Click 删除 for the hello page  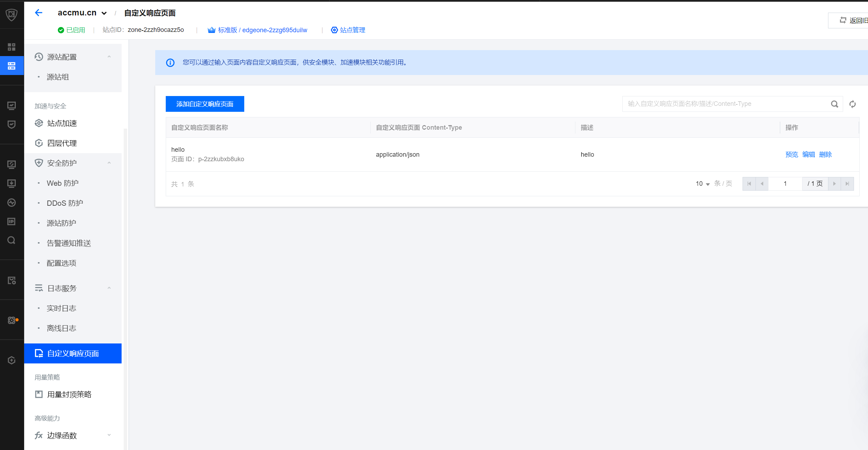coord(825,155)
